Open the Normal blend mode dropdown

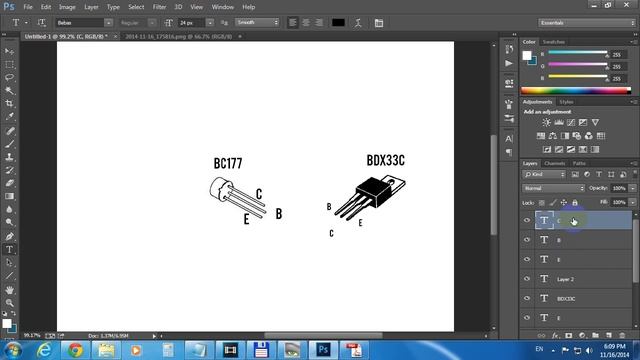point(553,188)
